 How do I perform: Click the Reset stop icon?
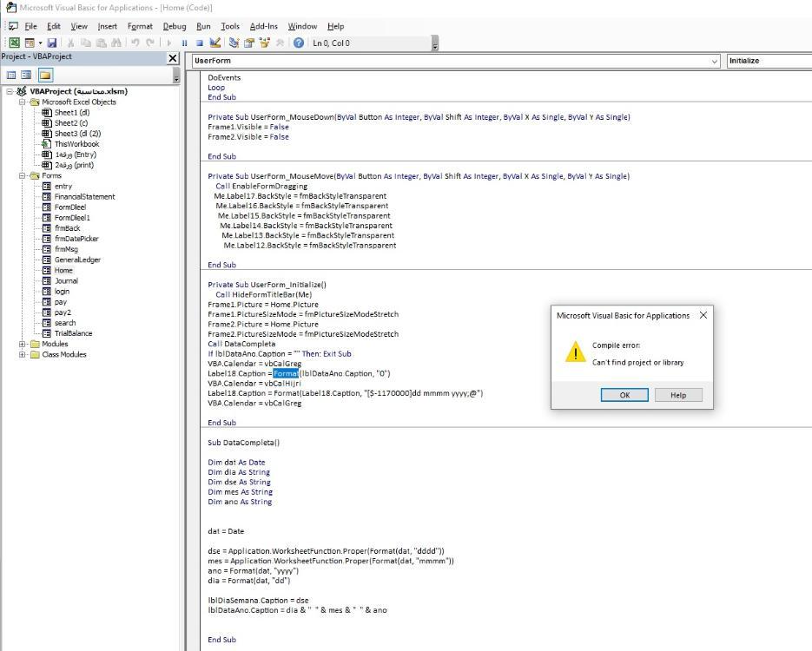[x=200, y=43]
